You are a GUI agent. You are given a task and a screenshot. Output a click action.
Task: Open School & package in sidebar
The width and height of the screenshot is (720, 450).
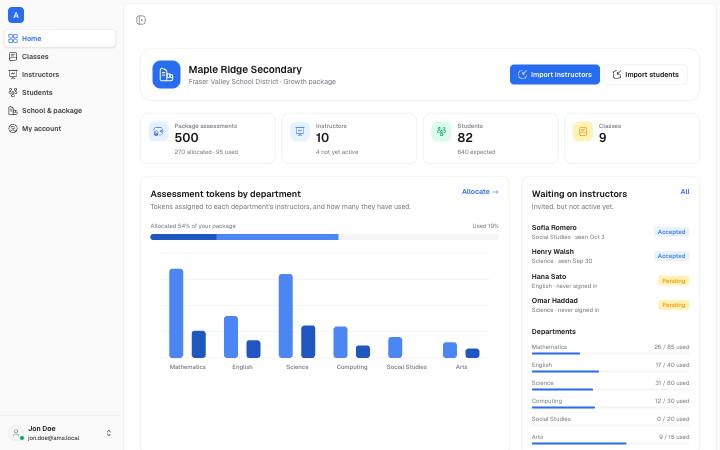tap(60, 111)
